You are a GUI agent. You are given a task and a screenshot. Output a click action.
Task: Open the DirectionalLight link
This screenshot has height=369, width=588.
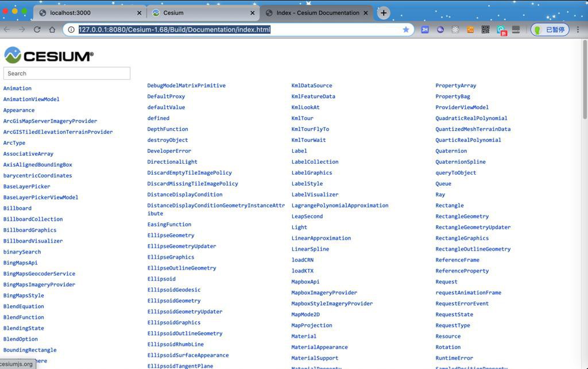[x=172, y=162]
